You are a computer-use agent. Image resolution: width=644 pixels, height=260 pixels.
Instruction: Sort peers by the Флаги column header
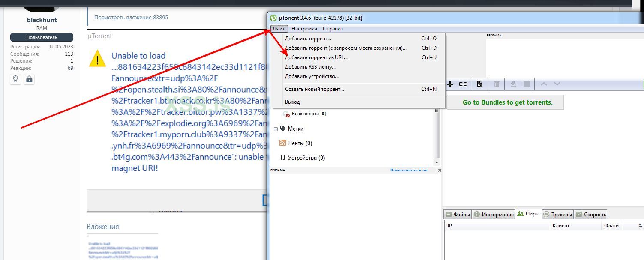coord(611,225)
